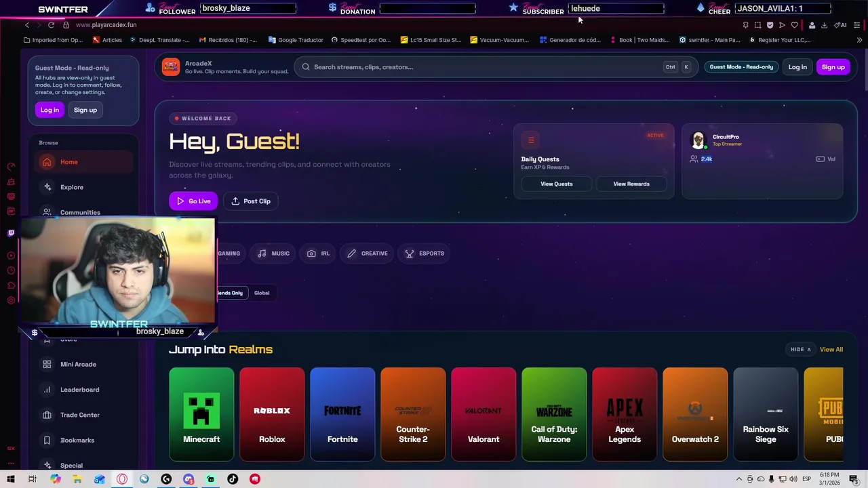The image size is (868, 488).
Task: Hide the Jump Into Realms section
Action: click(801, 350)
